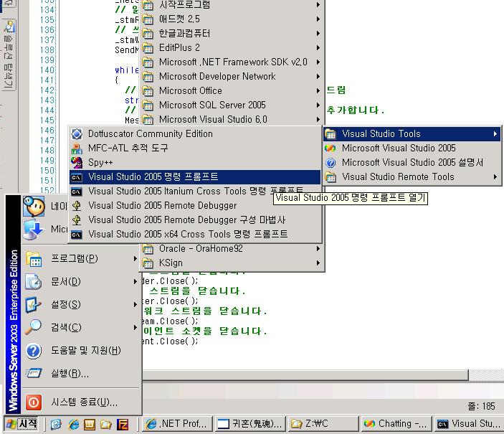Click FileZilla quick launch icon
This screenshot has height=434, width=504.
(123, 425)
